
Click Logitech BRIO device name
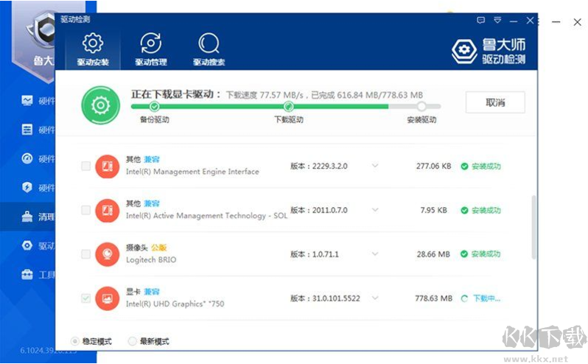click(151, 260)
